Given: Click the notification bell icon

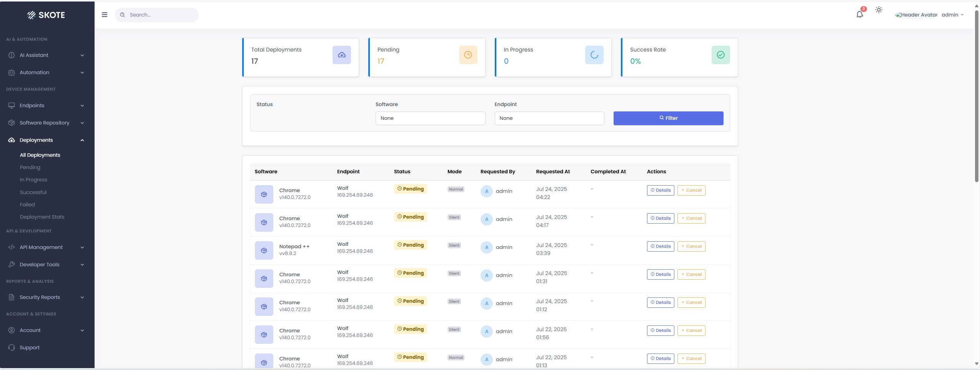Looking at the screenshot, I should 860,15.
